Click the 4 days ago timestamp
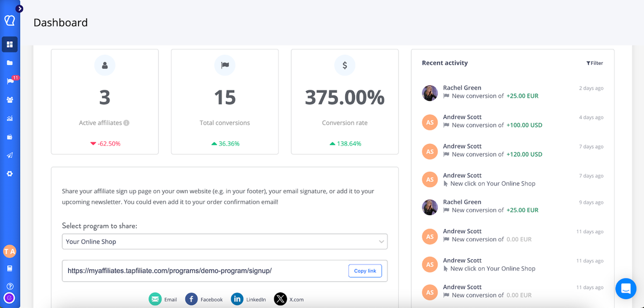Viewport: 644px width, 308px height. 591,118
